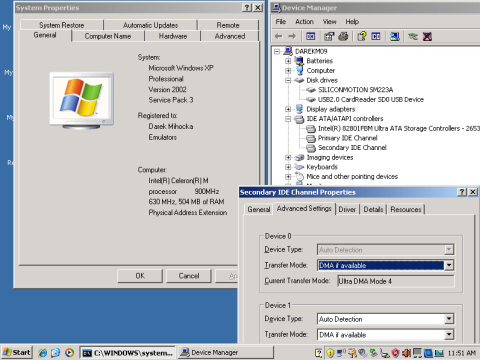This screenshot has width=480, height=360.
Task: Open the View menu in Device Manager
Action: click(329, 22)
